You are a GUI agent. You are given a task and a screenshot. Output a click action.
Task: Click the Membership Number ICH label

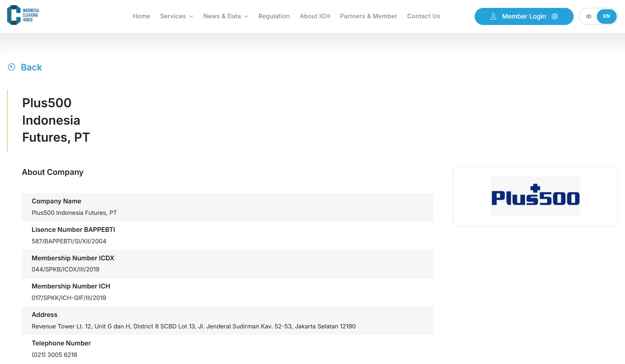point(71,286)
